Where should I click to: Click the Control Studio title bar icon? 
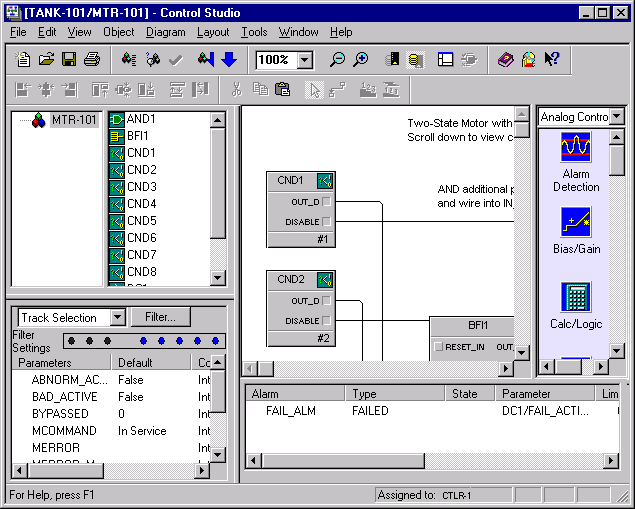click(14, 13)
